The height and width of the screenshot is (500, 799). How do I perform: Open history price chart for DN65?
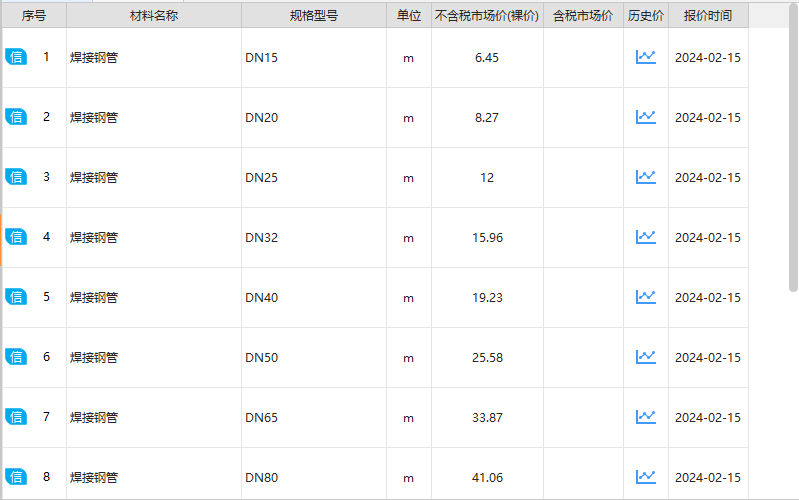(x=646, y=417)
